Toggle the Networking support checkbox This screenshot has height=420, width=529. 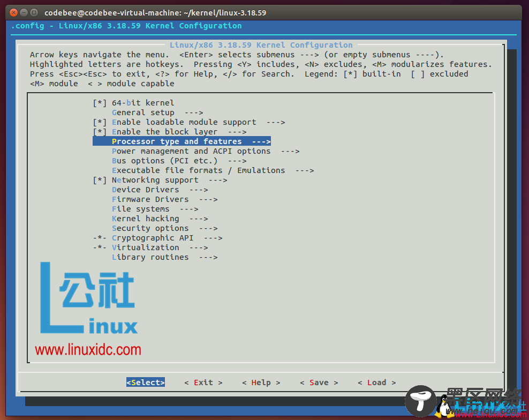(100, 181)
